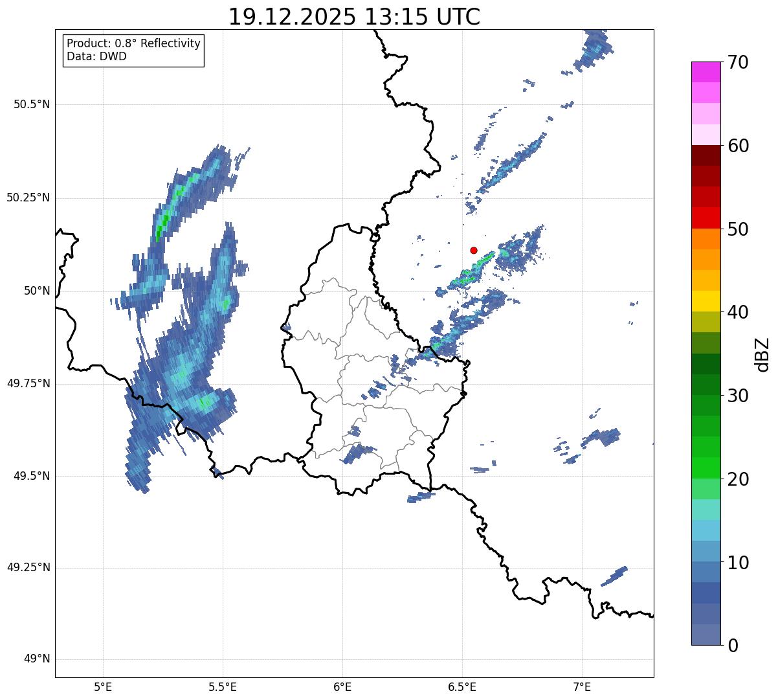The height and width of the screenshot is (700, 778).
Task: Click the dBZ colorbar axis label
Action: 762,354
